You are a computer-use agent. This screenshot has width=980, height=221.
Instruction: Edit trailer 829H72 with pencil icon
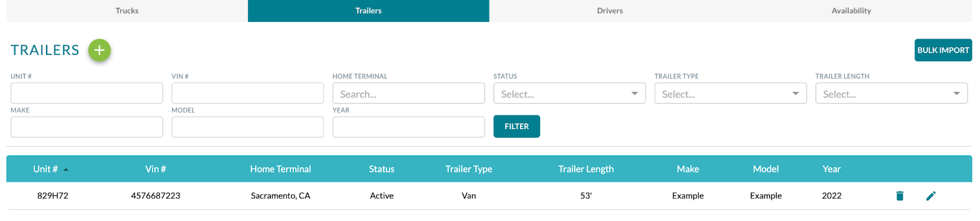931,196
